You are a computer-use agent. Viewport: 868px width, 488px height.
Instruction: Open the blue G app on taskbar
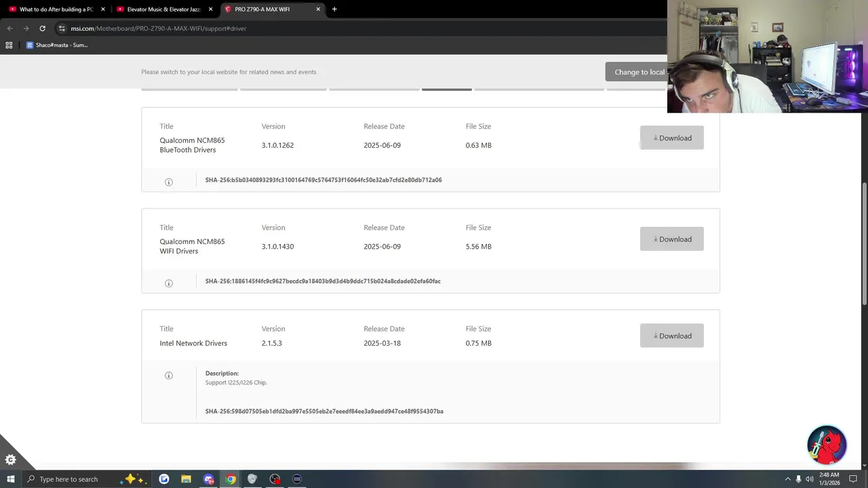pyautogui.click(x=164, y=479)
